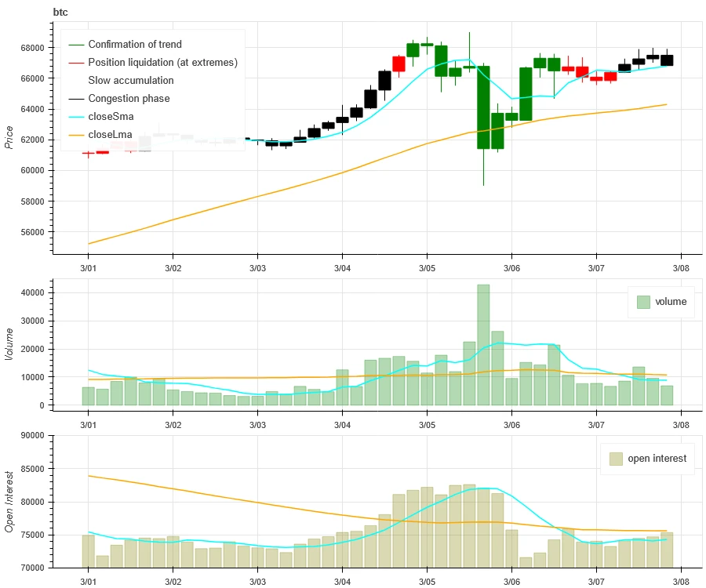The width and height of the screenshot is (706, 588).
Task: Click the cyan closeSma legend line
Action: tap(76, 117)
